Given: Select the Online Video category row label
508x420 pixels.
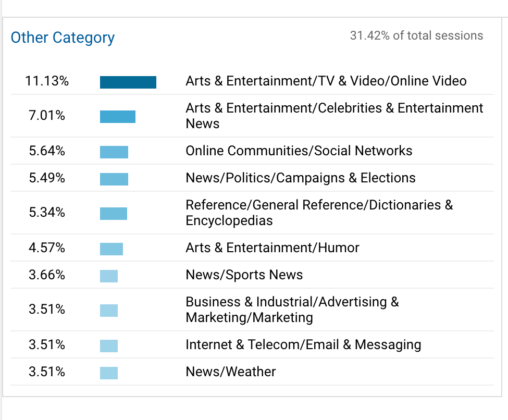Looking at the screenshot, I should click(x=326, y=81).
